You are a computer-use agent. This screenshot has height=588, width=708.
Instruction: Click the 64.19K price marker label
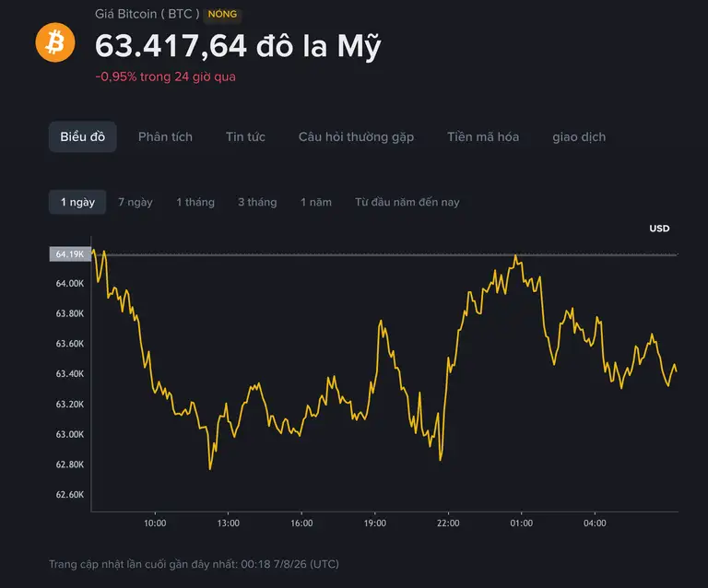70,254
